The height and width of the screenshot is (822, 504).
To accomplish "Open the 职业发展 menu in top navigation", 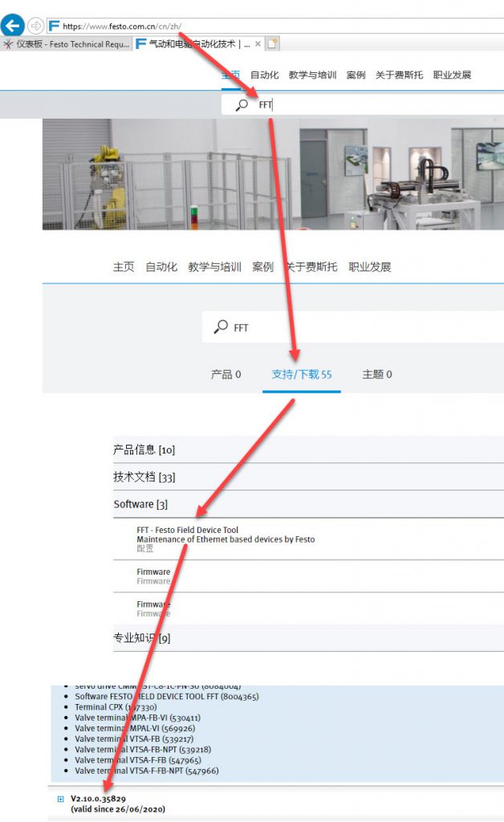I will pos(452,75).
